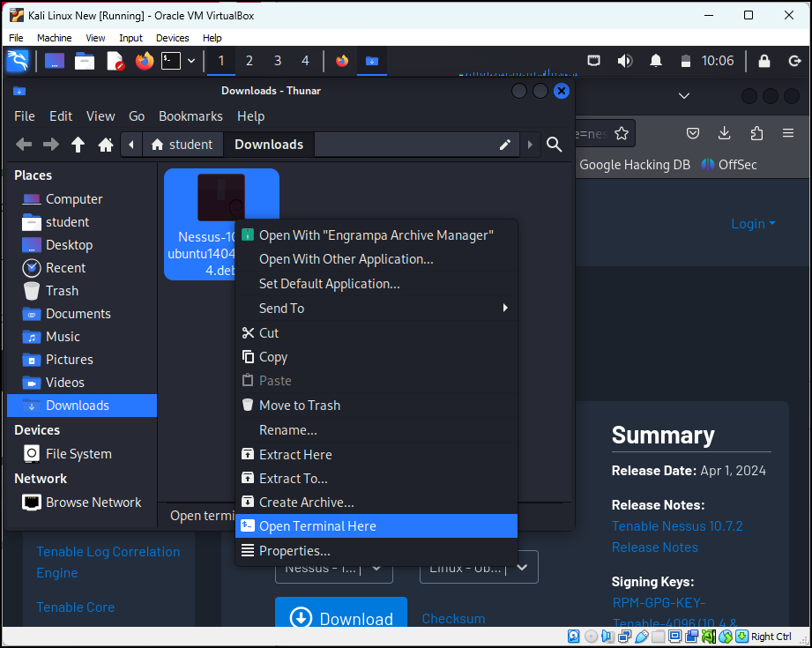Switch to workspace 3
Image resolution: width=812 pixels, height=648 pixels.
pyautogui.click(x=278, y=61)
